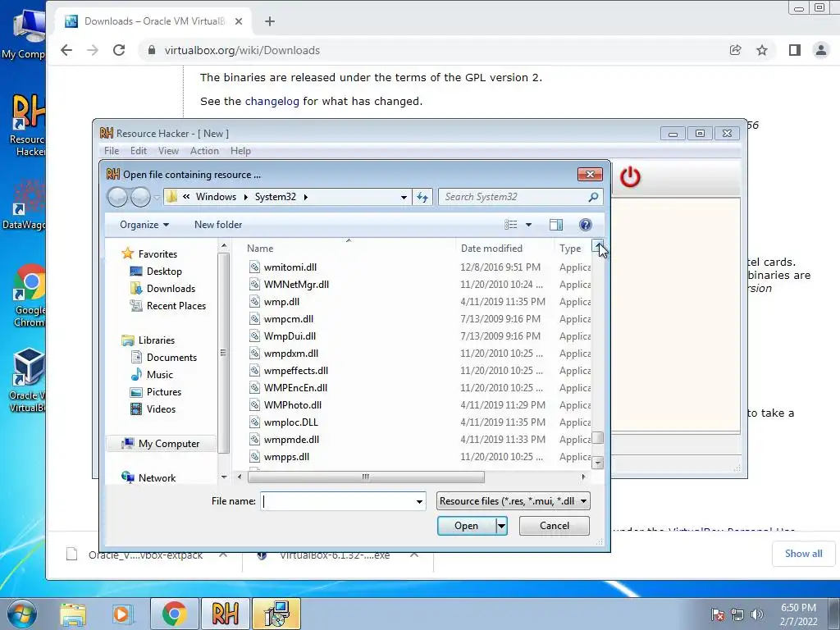Image resolution: width=840 pixels, height=630 pixels.
Task: Go back in file dialog
Action: pos(117,197)
